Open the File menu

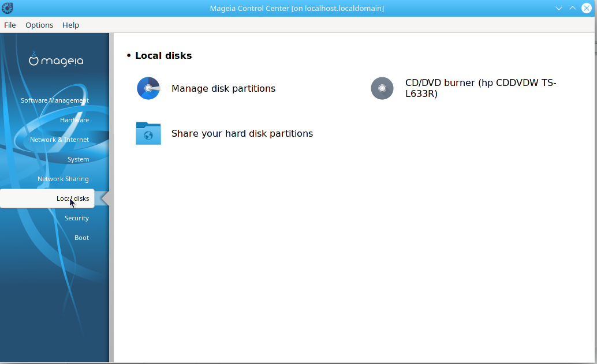click(x=10, y=25)
